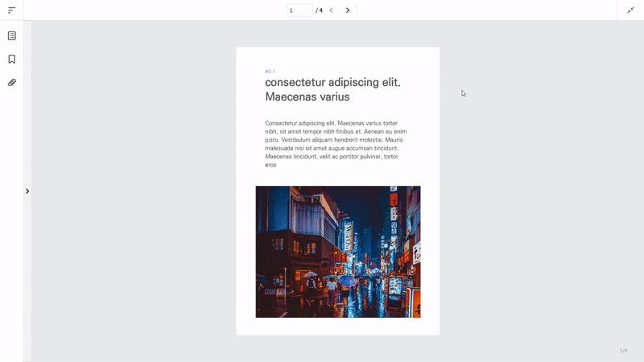The image size is (644, 362).
Task: Expand the sidebar with the chevron arrow
Action: coord(27,191)
